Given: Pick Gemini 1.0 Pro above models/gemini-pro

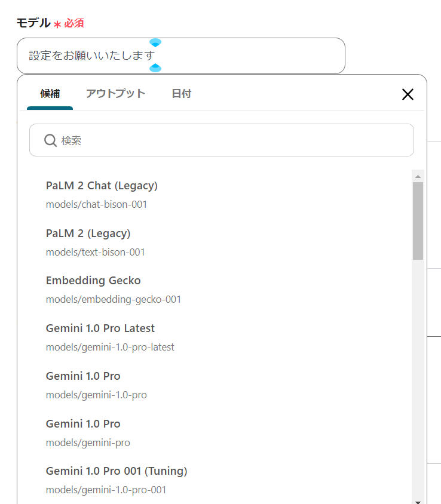Looking at the screenshot, I should 83,424.
